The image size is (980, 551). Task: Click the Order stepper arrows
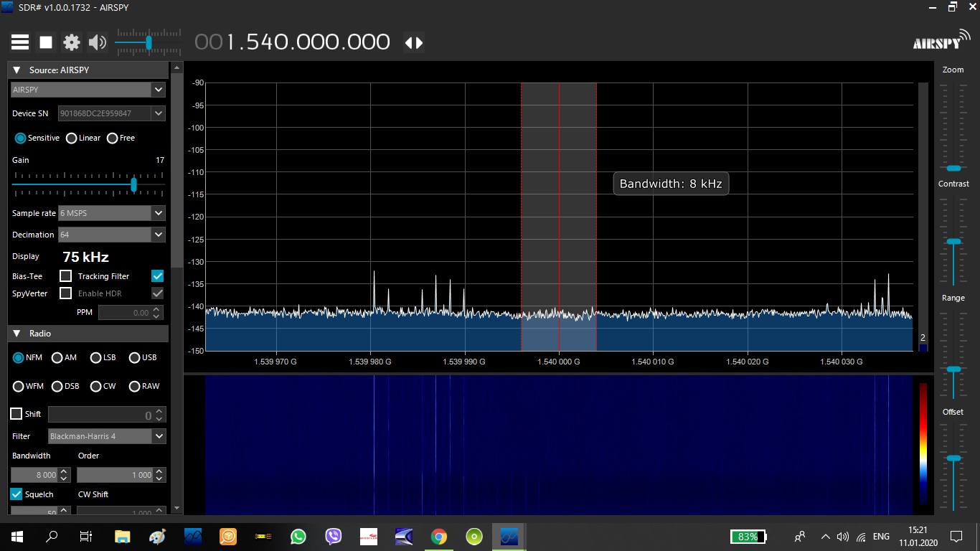click(159, 475)
